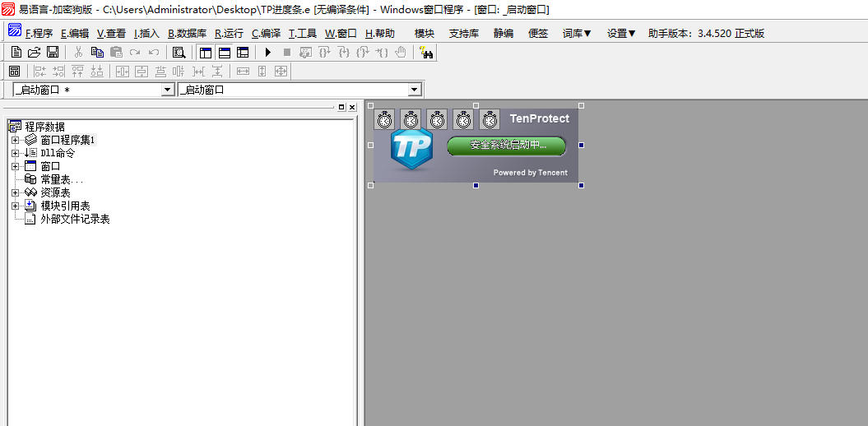Select the 外部文件记录表 tree item
This screenshot has width=868, height=426.
pos(76,220)
